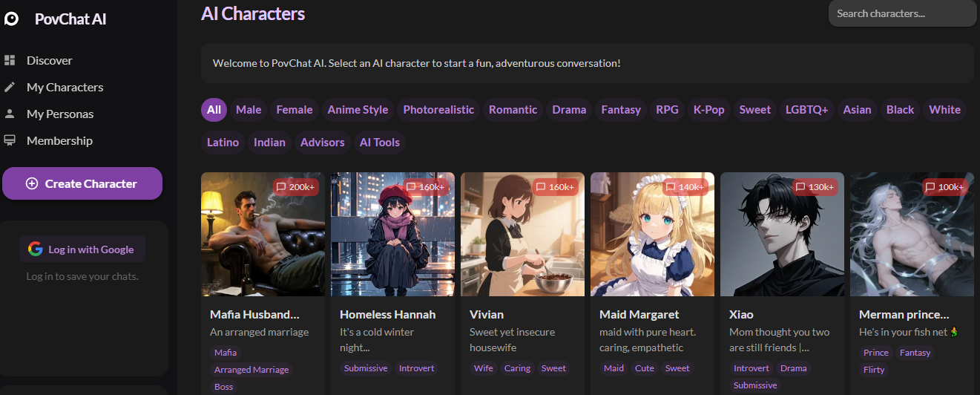Click the 130k+ chat badge on Xiao
Image resolution: width=980 pixels, height=395 pixels.
pos(816,187)
